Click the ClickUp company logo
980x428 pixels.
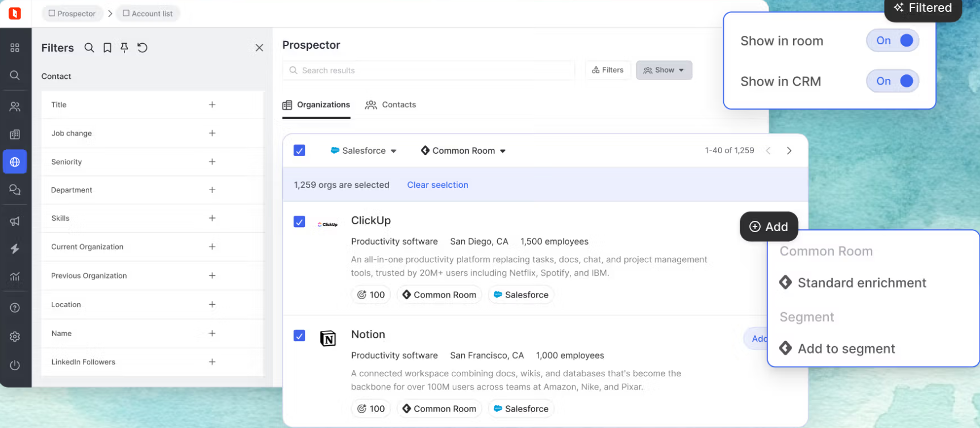click(328, 224)
